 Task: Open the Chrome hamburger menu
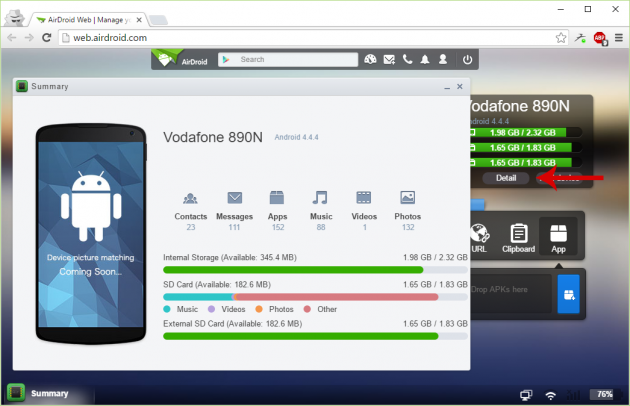tap(619, 38)
